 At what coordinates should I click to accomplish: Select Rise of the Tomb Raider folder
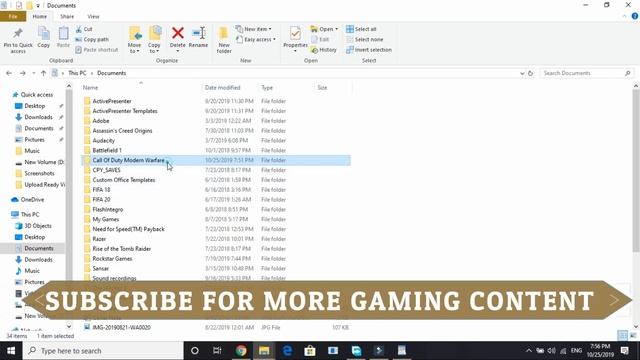click(122, 249)
